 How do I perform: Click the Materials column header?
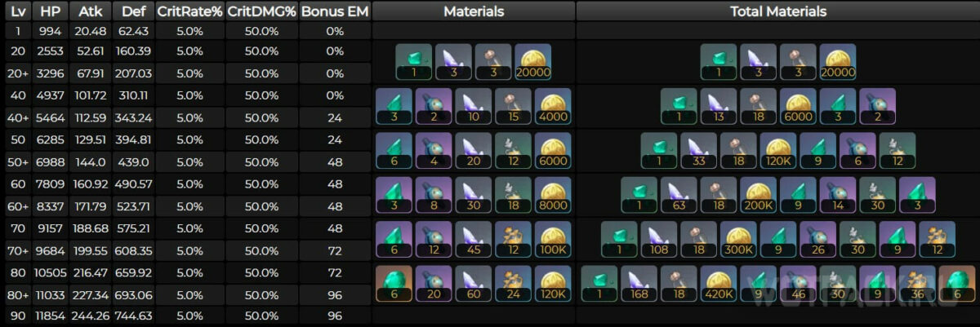pyautogui.click(x=474, y=11)
